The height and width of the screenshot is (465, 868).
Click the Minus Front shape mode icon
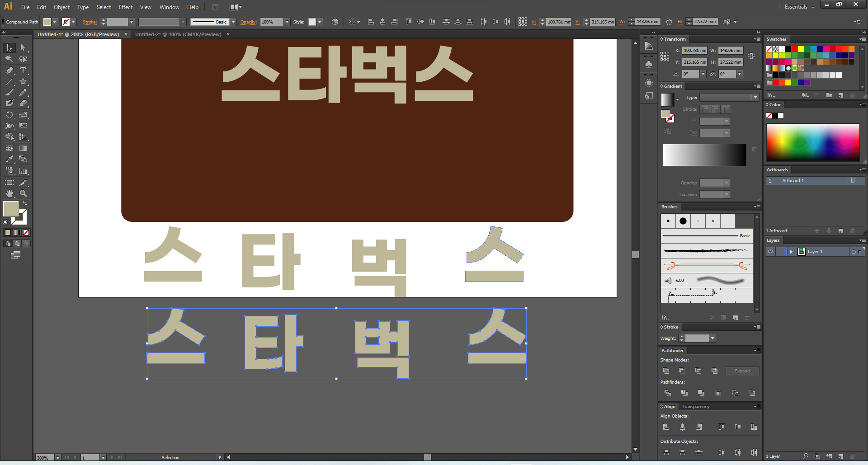coord(682,371)
